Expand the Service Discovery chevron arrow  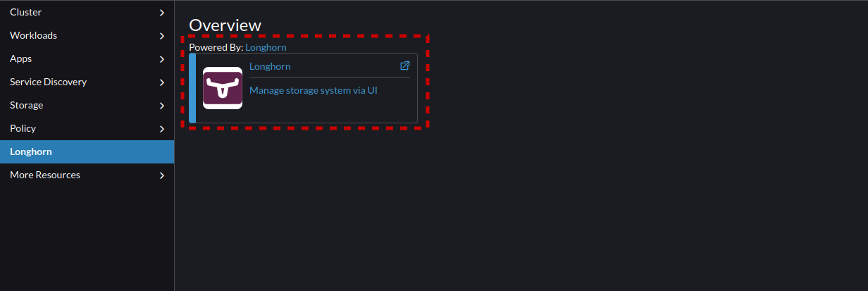tap(162, 82)
